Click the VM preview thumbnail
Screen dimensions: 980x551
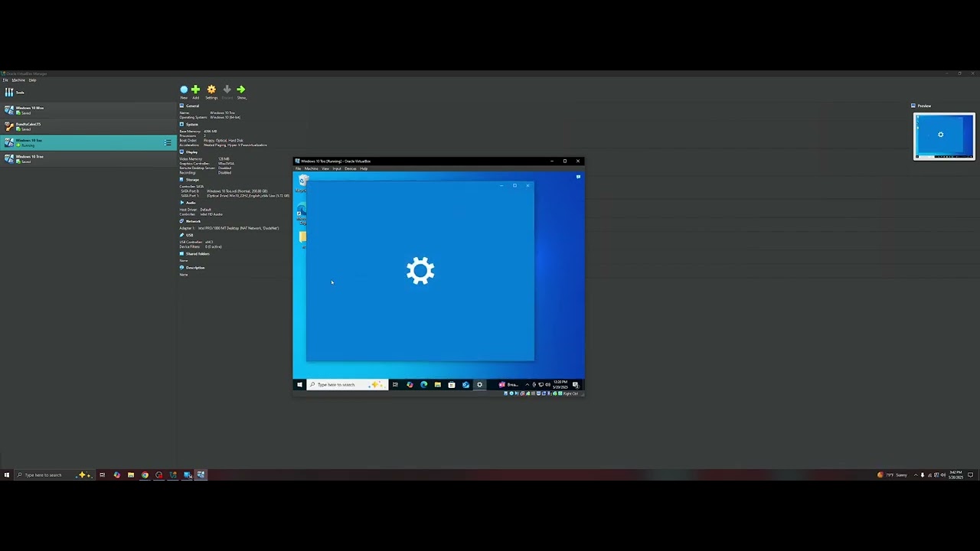point(944,136)
